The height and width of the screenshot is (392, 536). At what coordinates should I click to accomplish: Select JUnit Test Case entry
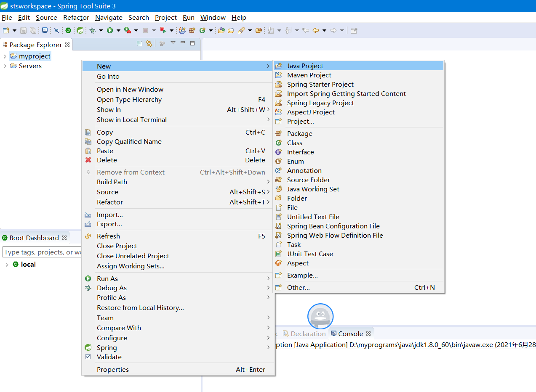(358, 254)
